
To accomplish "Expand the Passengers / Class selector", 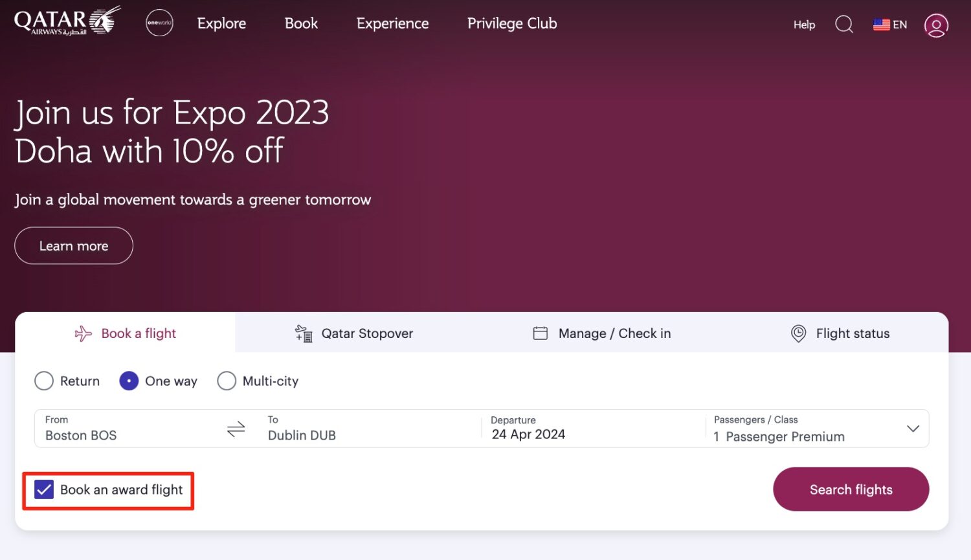I will [x=913, y=429].
